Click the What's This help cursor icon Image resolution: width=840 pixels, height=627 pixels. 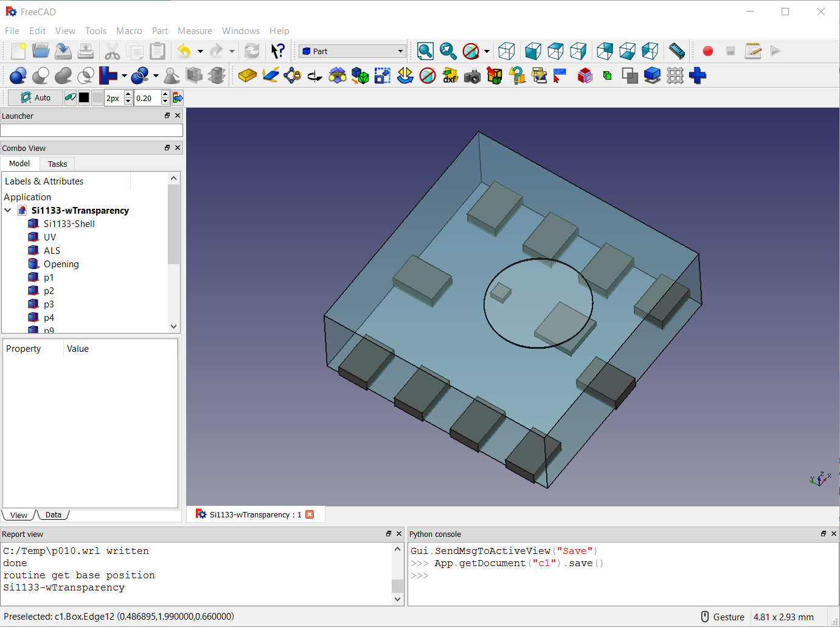(x=278, y=51)
